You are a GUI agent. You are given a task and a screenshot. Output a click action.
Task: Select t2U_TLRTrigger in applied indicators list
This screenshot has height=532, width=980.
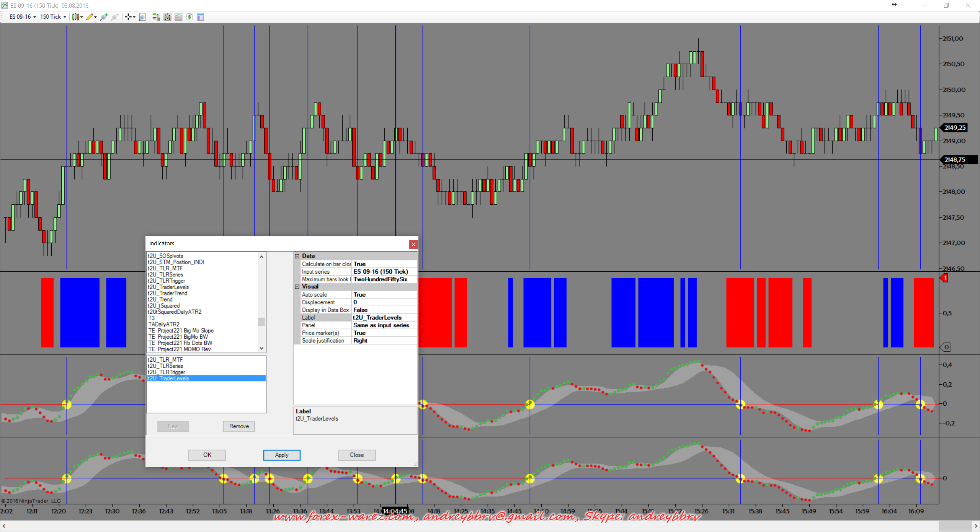tap(167, 372)
